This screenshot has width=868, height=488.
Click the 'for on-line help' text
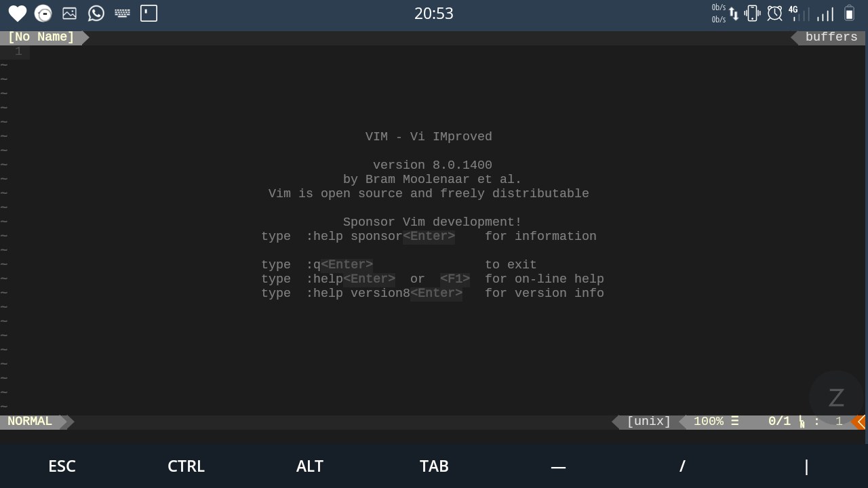tap(545, 279)
